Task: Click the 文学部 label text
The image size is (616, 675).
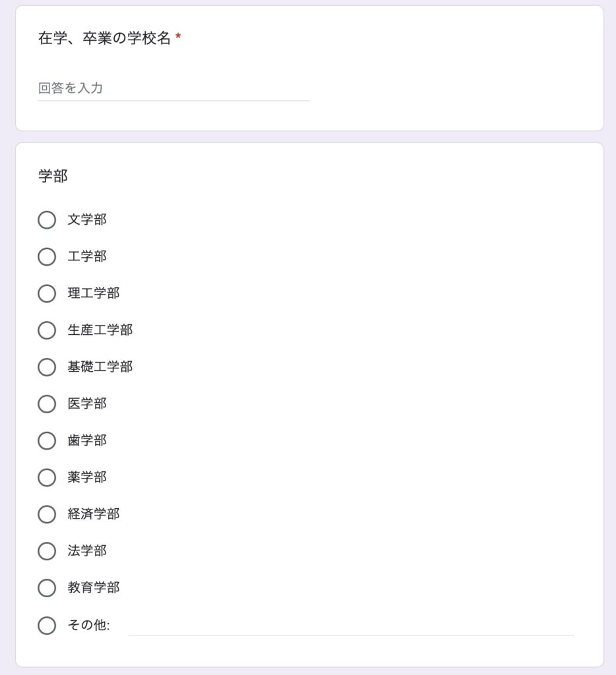Action: click(x=87, y=220)
